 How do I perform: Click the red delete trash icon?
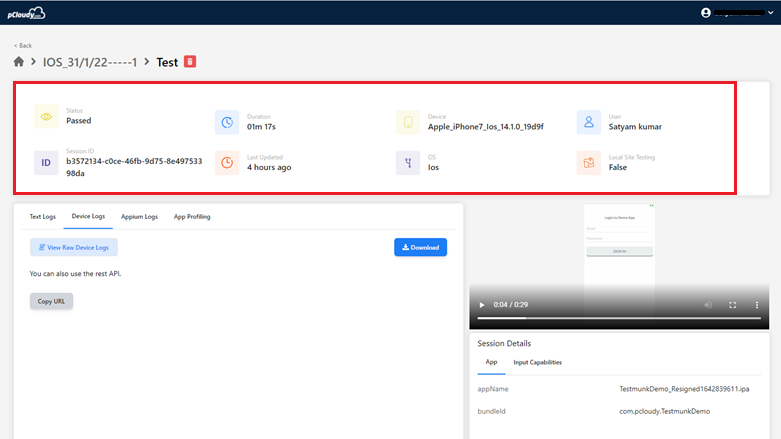click(x=190, y=61)
